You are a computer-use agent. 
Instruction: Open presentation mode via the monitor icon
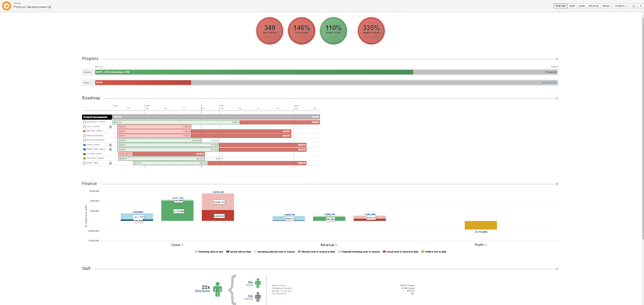coord(634,6)
